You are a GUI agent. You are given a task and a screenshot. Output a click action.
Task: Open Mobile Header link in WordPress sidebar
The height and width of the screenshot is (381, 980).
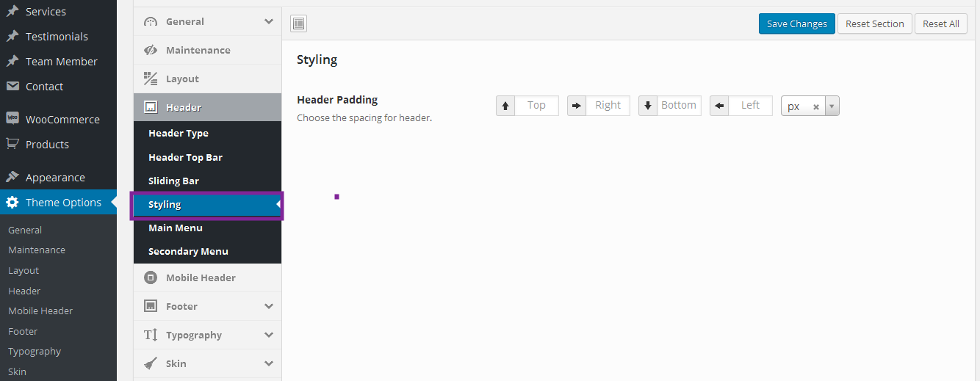point(40,311)
